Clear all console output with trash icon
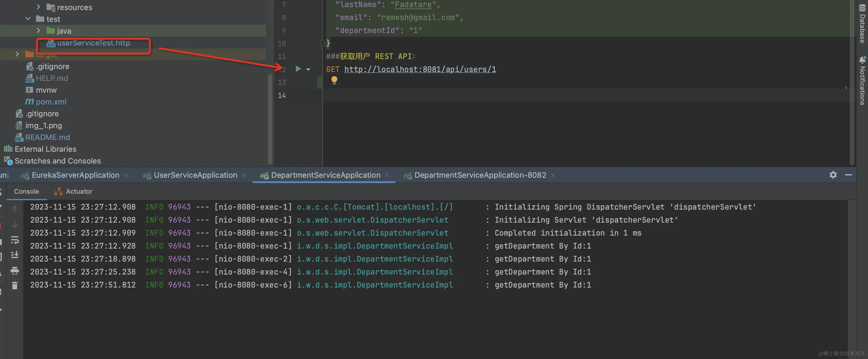868x359 pixels. (15, 286)
